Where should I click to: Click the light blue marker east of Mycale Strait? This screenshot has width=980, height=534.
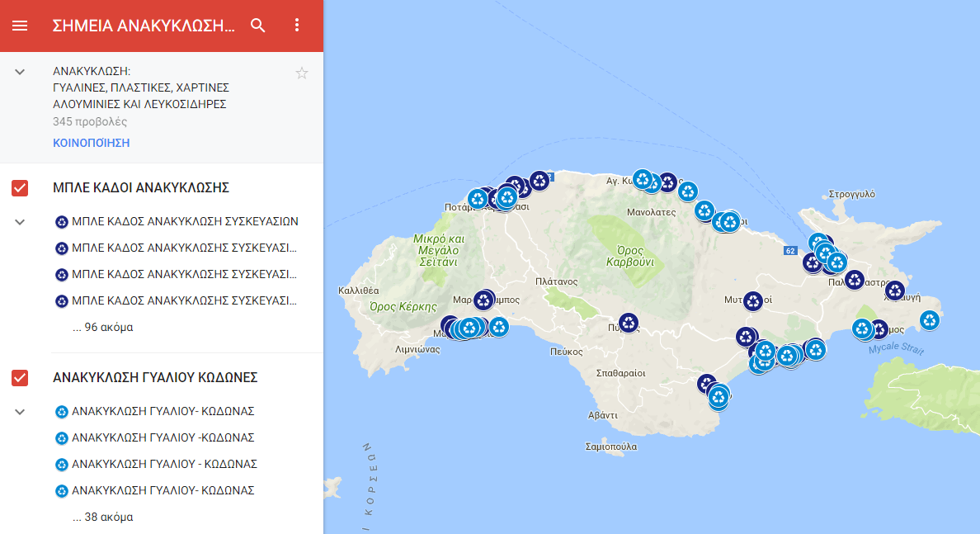click(x=930, y=320)
